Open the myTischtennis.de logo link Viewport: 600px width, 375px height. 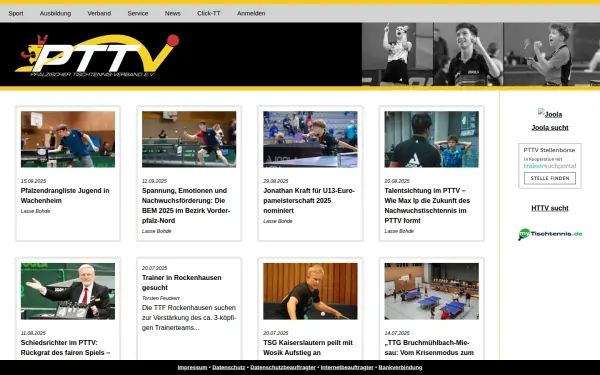pos(550,234)
